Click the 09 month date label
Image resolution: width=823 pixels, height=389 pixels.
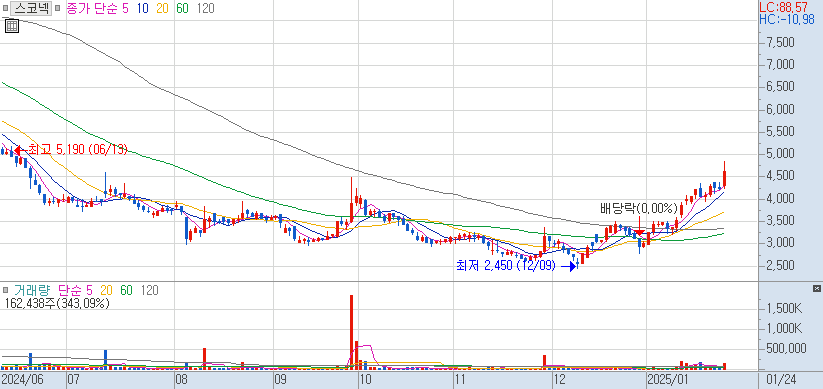click(x=280, y=380)
